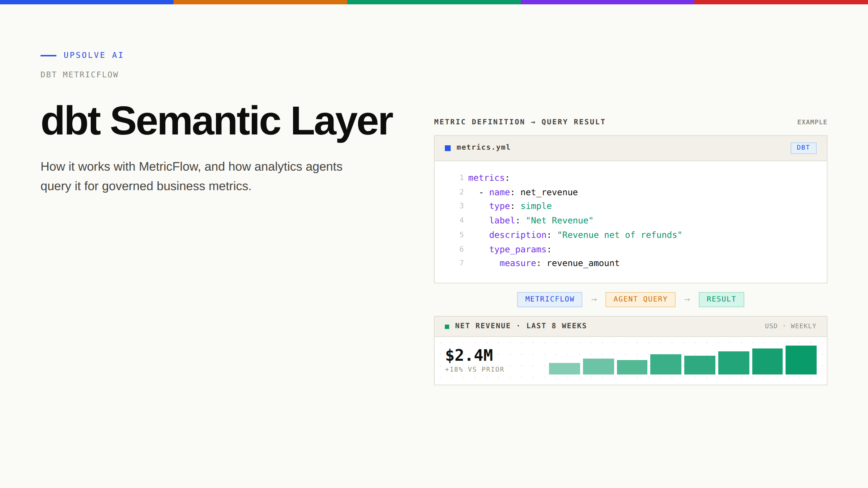Click the 'type: simple' code line
868x488 pixels.
pyautogui.click(x=520, y=206)
